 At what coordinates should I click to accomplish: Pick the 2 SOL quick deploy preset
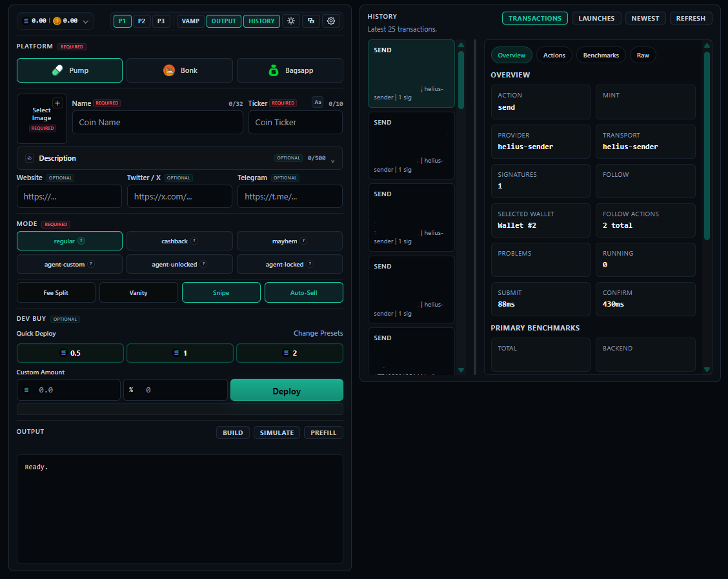[290, 353]
